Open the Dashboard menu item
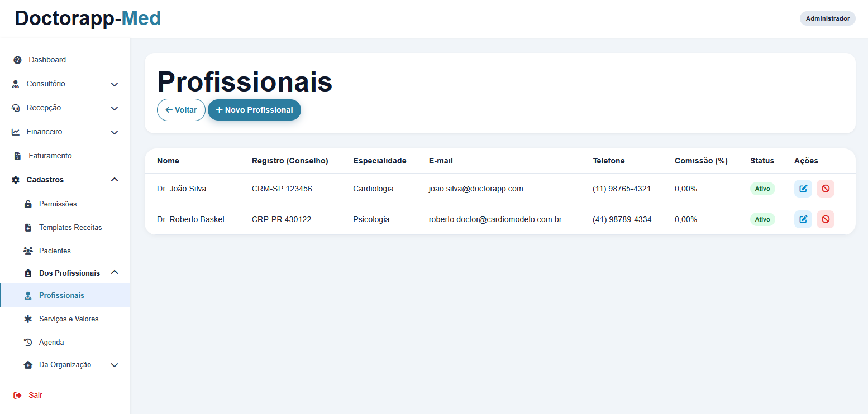 65,60
